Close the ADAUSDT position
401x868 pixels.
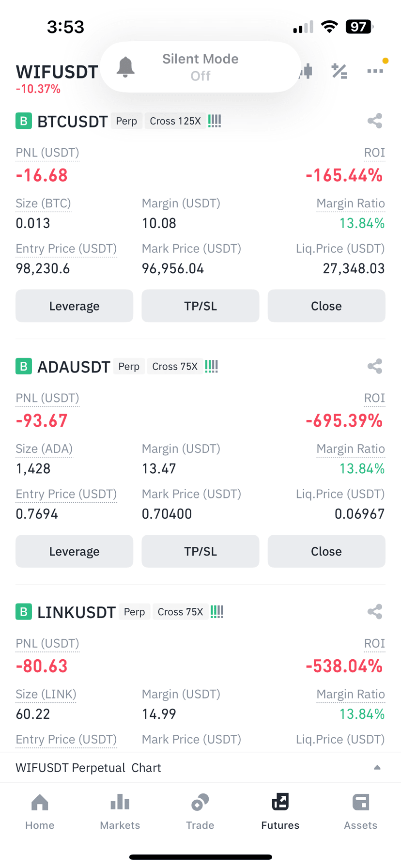coord(326,551)
